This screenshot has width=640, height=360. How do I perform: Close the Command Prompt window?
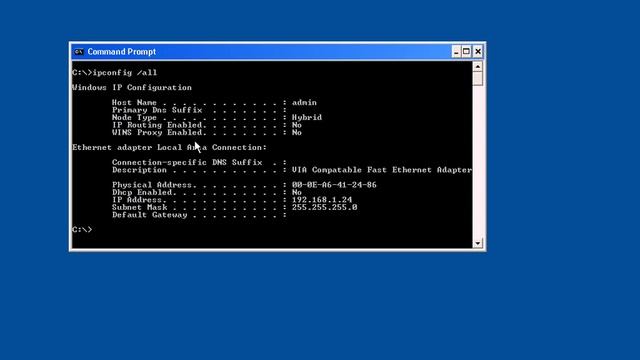coord(478,52)
